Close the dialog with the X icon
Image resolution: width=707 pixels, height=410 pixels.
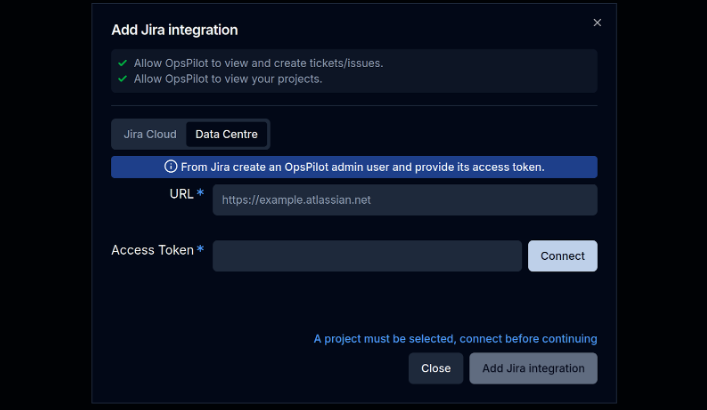tap(597, 23)
